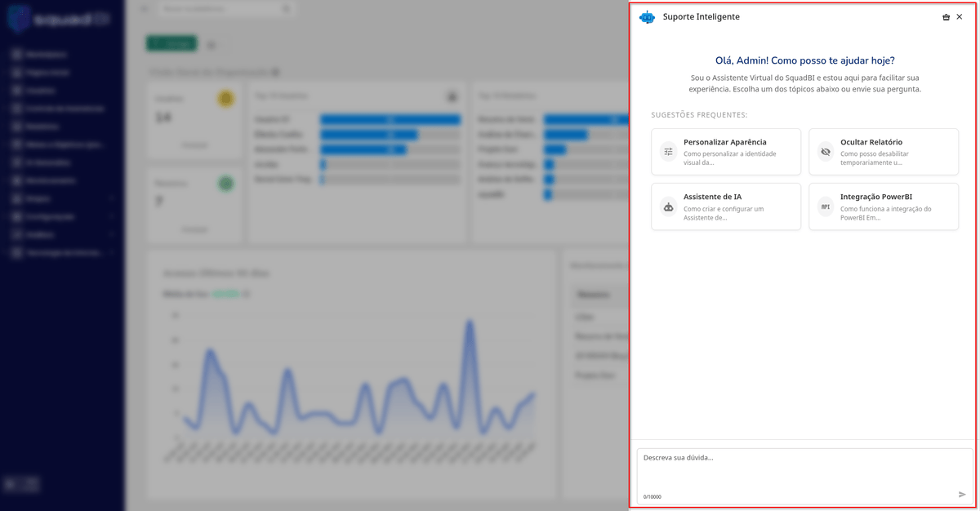Click the robot icon on Assistente de IA

tap(669, 207)
